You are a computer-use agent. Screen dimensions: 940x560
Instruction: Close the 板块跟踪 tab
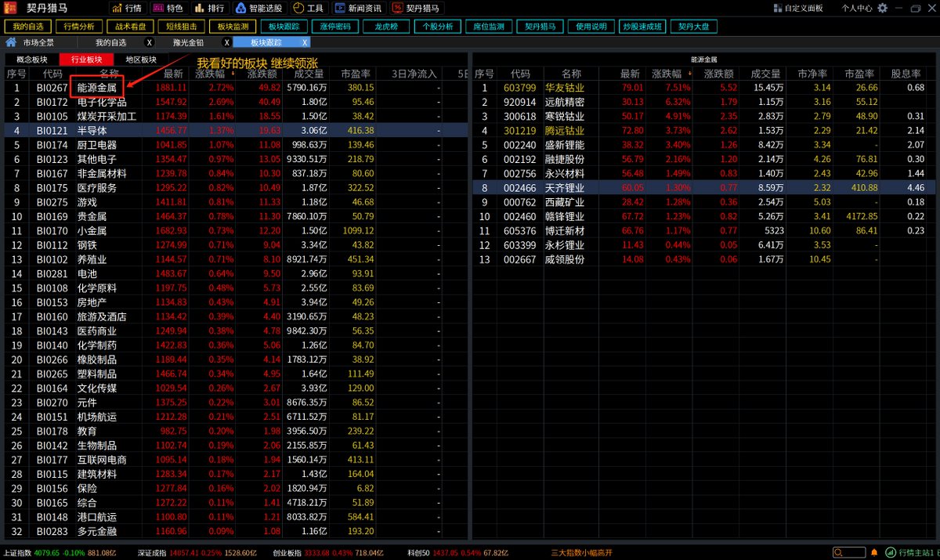tap(305, 42)
